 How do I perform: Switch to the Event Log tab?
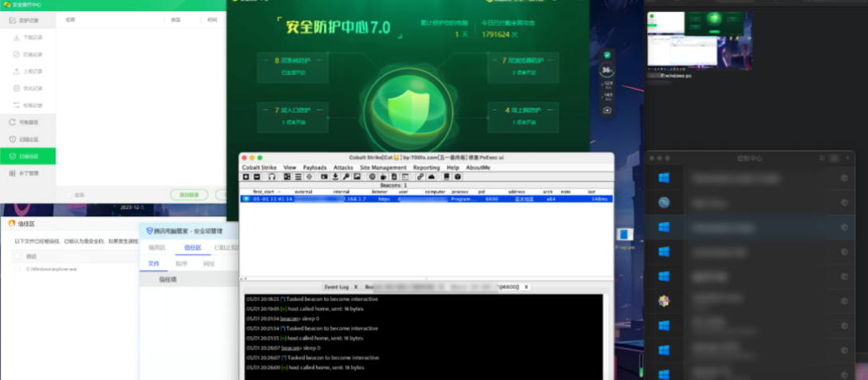coord(336,287)
